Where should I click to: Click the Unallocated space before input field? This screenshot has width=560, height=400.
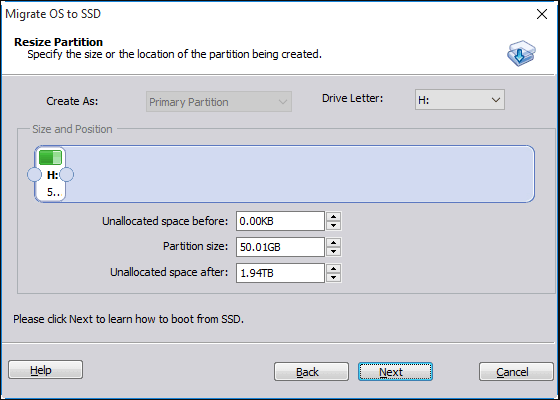[x=280, y=221]
